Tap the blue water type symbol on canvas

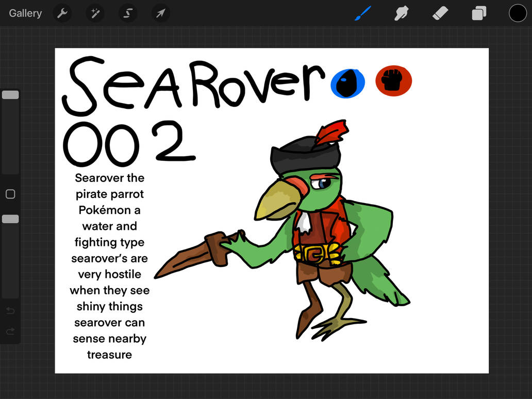pos(348,83)
